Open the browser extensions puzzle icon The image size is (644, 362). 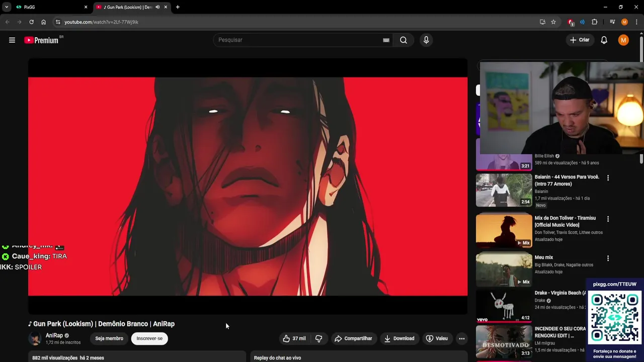[595, 22]
